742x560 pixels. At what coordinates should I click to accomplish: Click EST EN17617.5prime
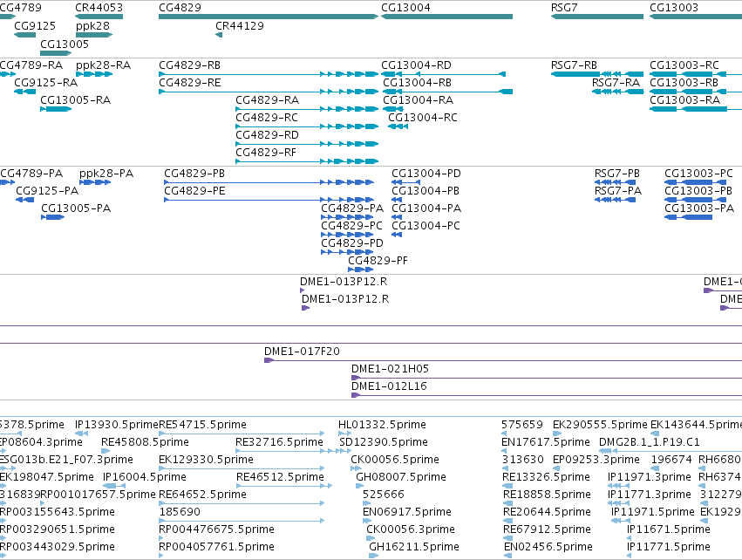[505, 451]
